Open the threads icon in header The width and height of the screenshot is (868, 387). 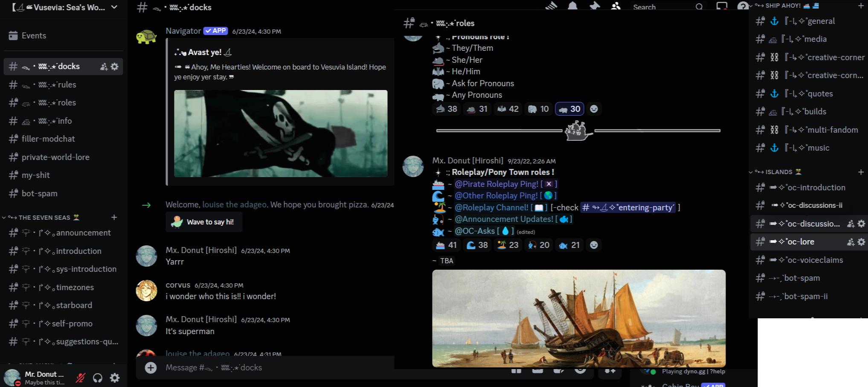click(551, 6)
